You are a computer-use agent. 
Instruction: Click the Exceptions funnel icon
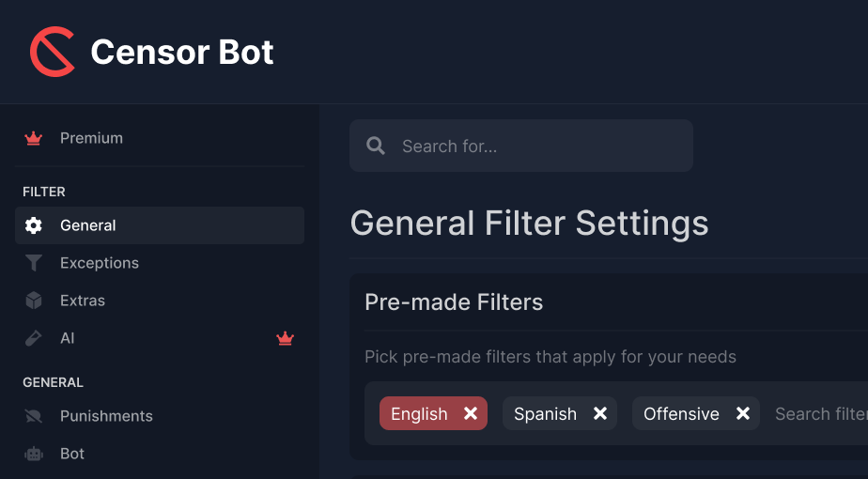pyautogui.click(x=34, y=263)
